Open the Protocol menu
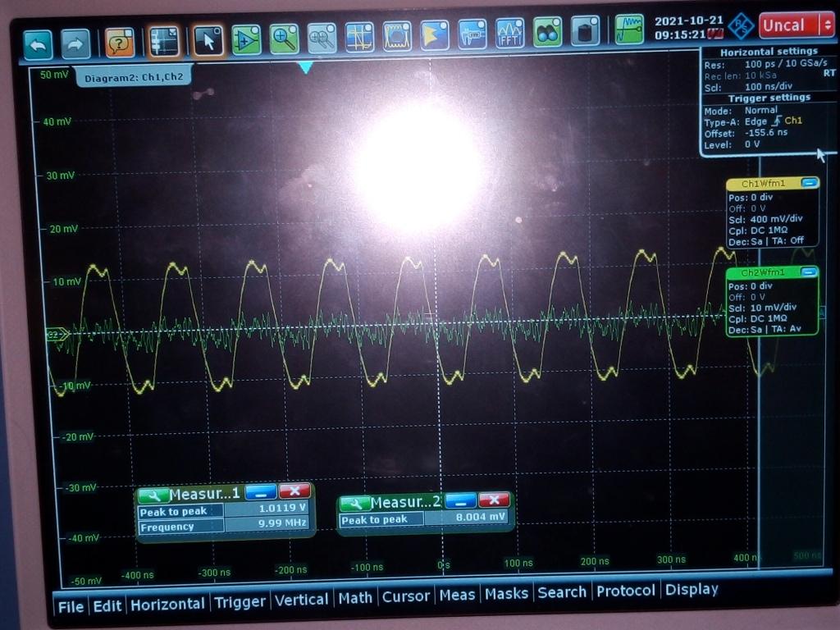Viewport: 840px width, 630px height. (x=626, y=591)
